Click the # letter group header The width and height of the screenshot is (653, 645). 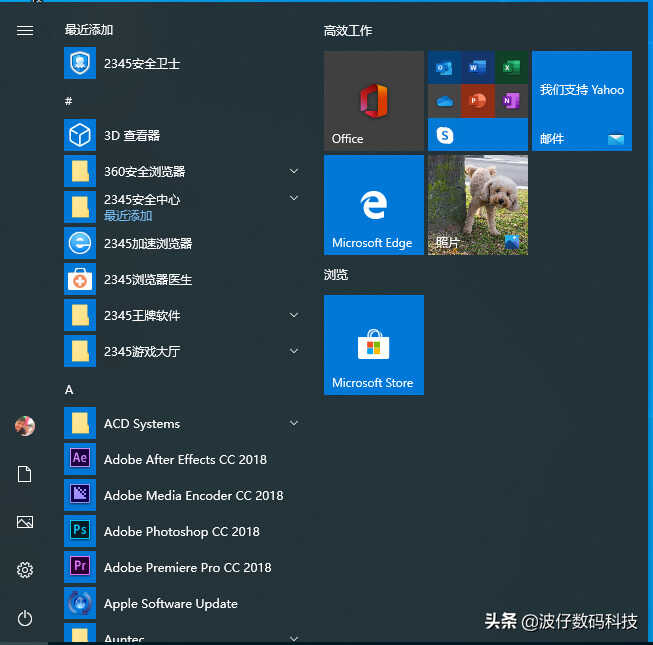click(69, 101)
